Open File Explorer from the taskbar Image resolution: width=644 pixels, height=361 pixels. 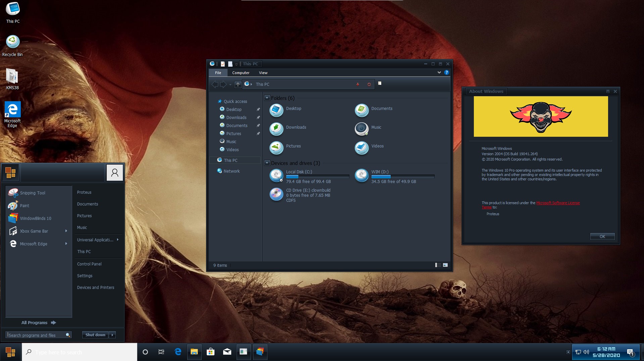(x=194, y=352)
